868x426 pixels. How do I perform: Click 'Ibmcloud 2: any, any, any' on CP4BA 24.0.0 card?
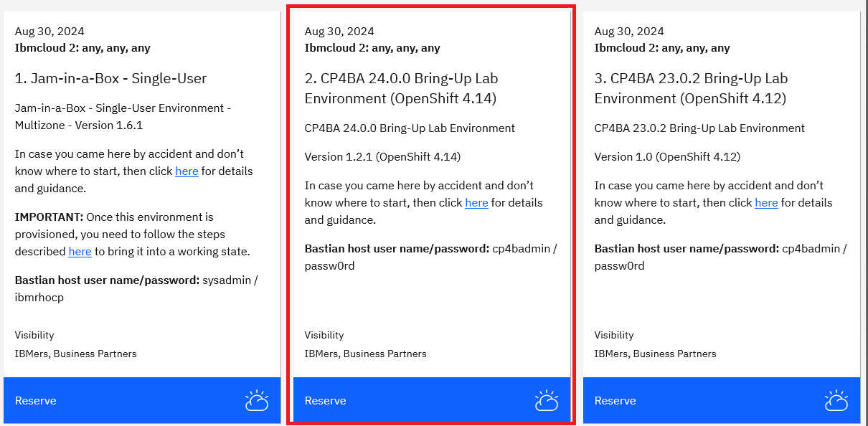[372, 48]
